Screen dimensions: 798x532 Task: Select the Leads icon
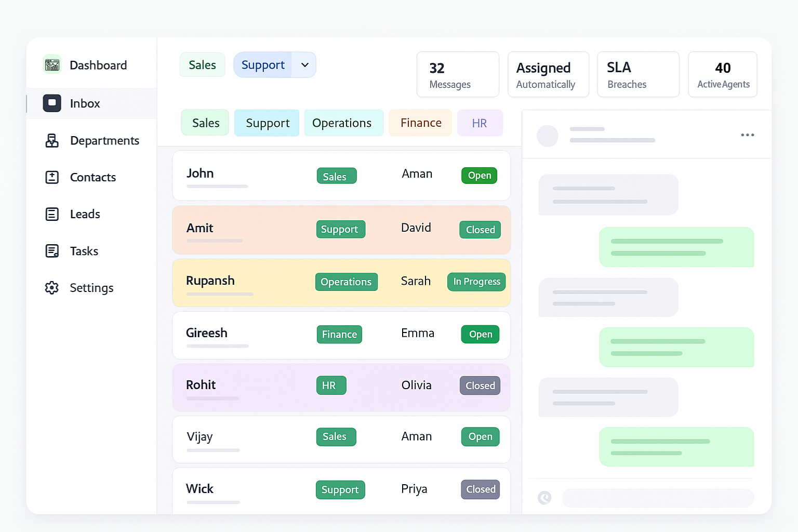(x=52, y=214)
